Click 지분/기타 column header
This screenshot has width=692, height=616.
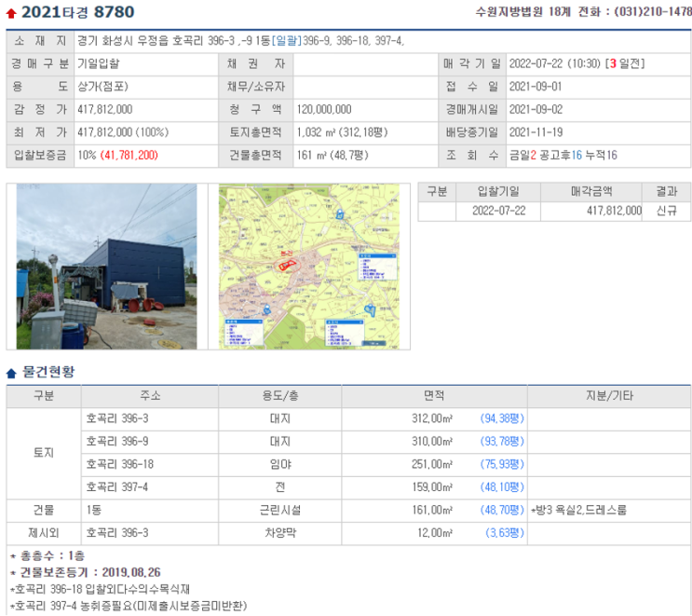point(609,396)
